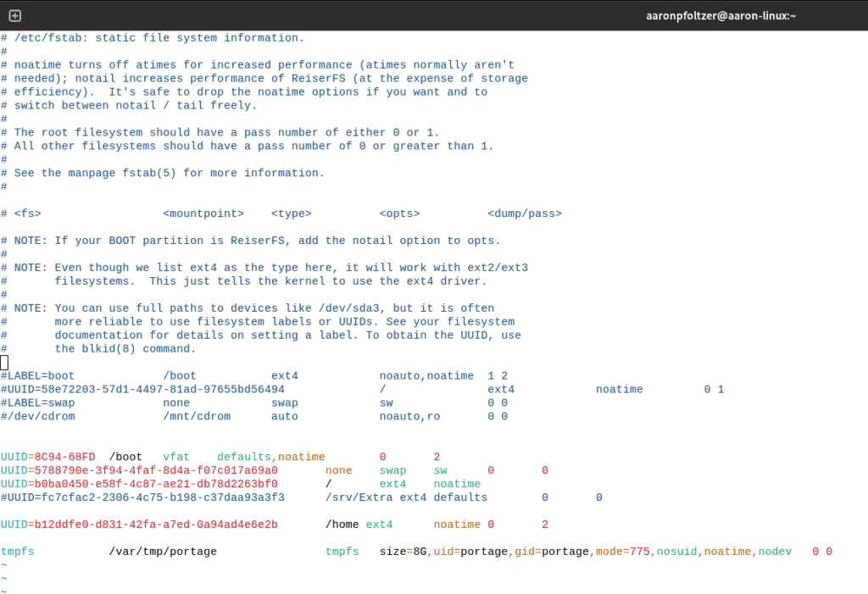The height and width of the screenshot is (594, 868).
Task: Click '#UUID=fc7cfac2-2306-4c75-b198-c37daa93a3f3' entry
Action: pyautogui.click(x=142, y=497)
